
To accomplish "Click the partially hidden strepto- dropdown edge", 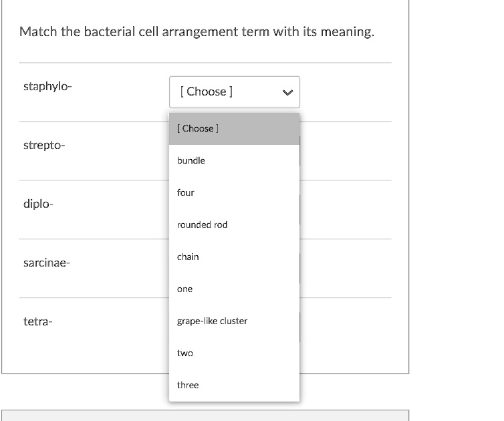I will (300, 151).
